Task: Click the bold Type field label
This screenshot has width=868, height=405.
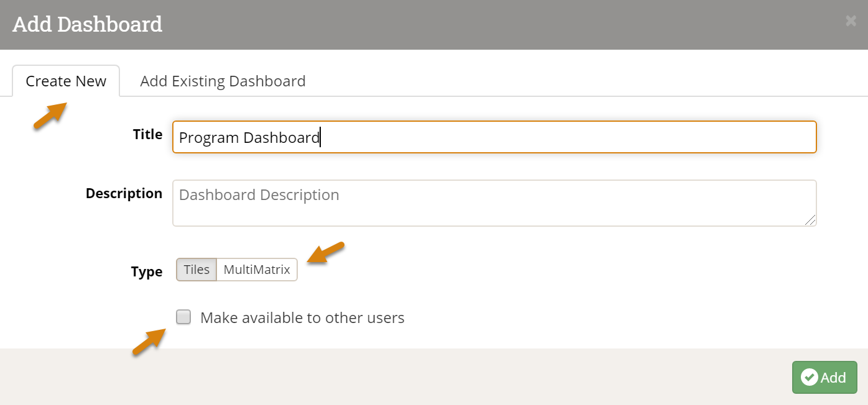Action: coord(147,272)
